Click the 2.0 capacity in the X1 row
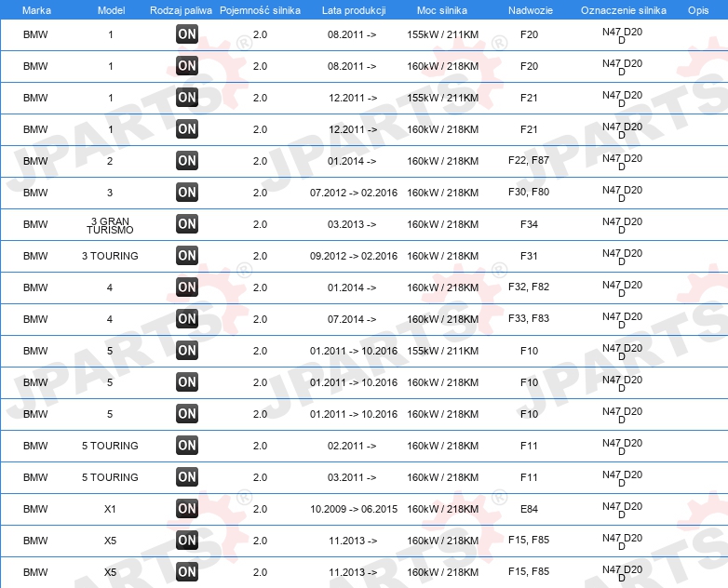This screenshot has height=588, width=728. click(x=260, y=509)
